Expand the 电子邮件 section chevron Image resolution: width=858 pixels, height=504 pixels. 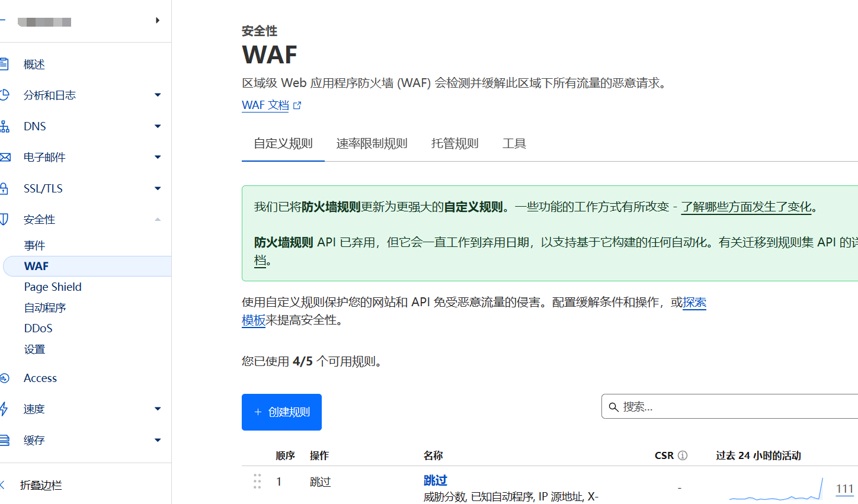click(x=158, y=157)
